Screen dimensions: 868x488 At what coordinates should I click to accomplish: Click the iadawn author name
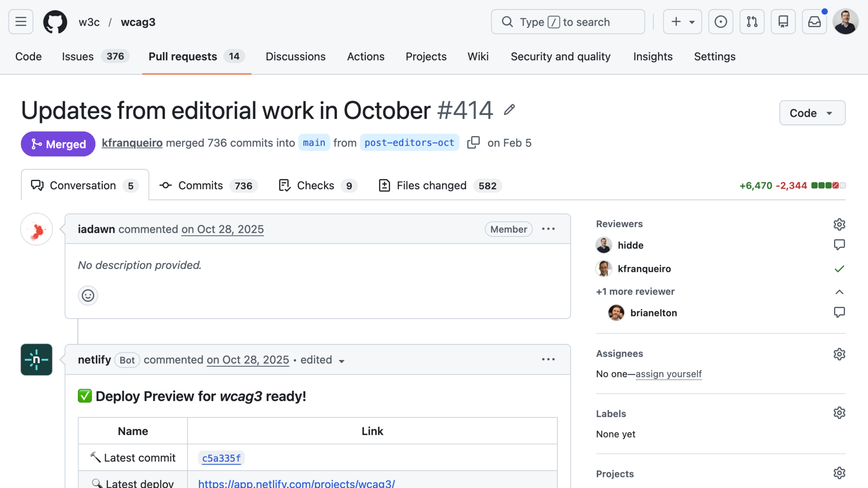96,229
